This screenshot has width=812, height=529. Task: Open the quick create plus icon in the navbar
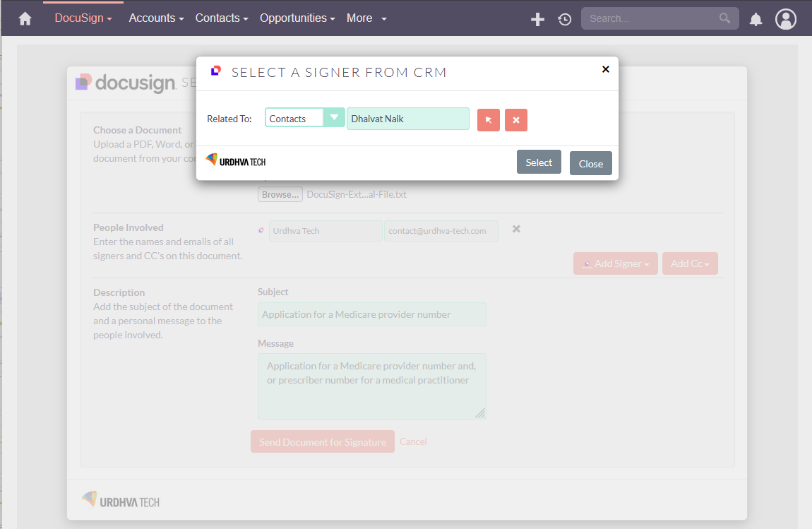pyautogui.click(x=537, y=19)
